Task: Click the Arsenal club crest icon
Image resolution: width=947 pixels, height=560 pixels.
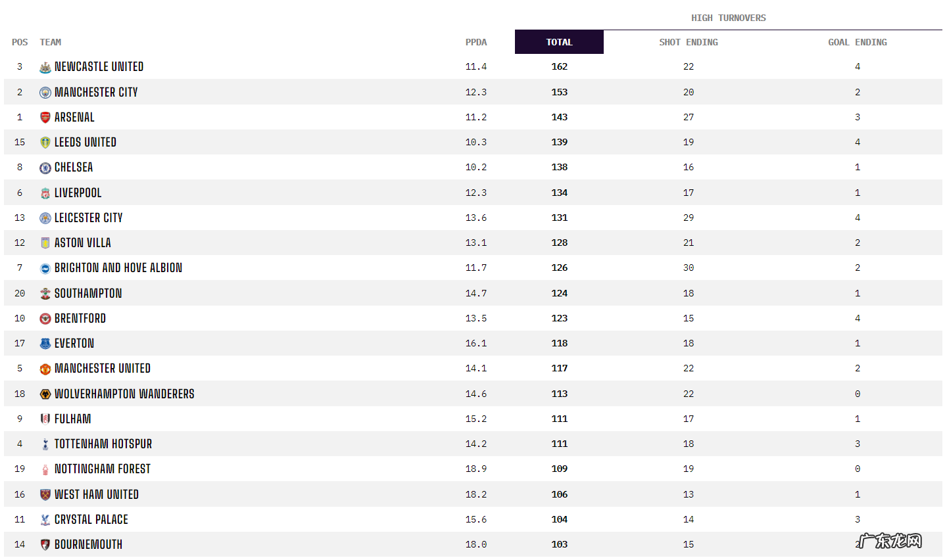Action: pos(45,118)
